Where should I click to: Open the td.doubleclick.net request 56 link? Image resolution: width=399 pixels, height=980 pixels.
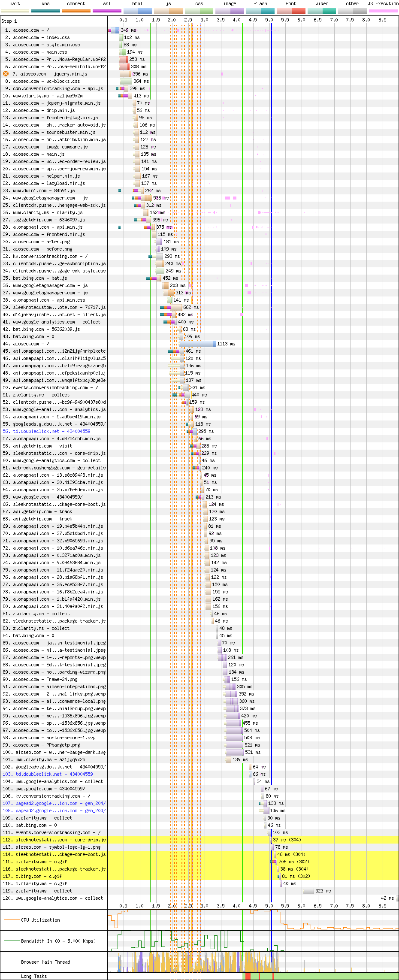(51, 431)
